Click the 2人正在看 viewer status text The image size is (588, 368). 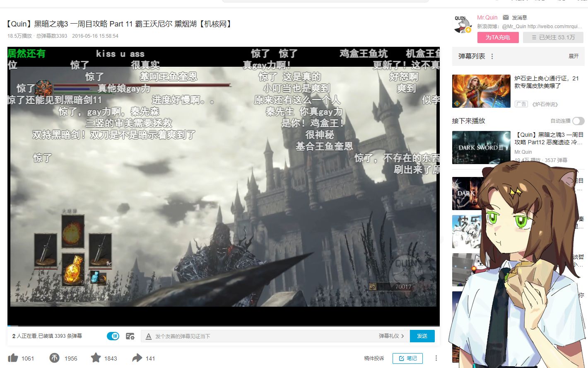[25, 336]
